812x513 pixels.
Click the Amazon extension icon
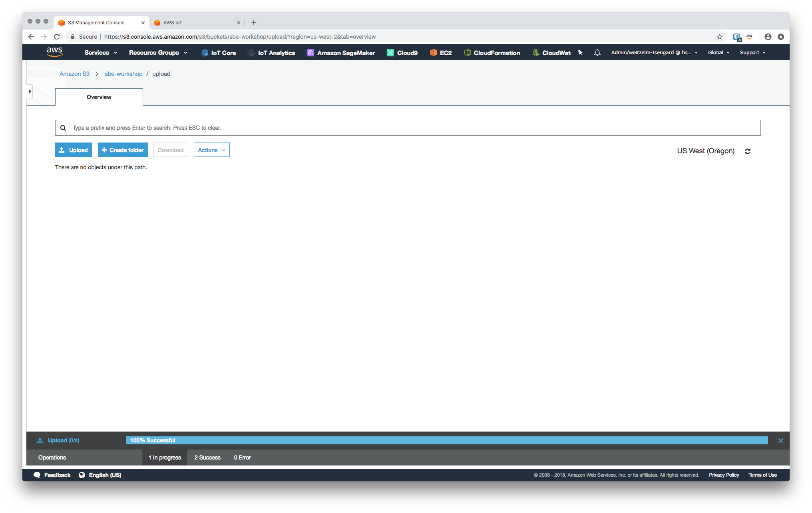click(749, 37)
